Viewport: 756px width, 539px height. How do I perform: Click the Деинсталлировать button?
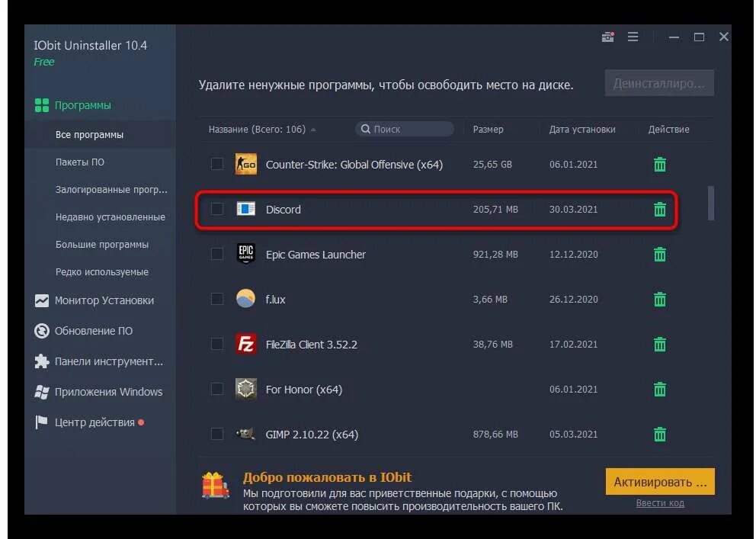pos(659,83)
